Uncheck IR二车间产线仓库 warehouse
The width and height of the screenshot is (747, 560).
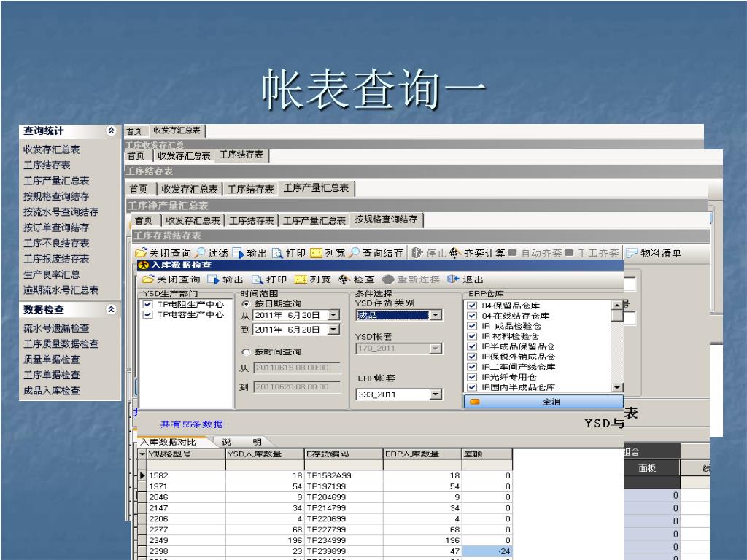click(x=472, y=367)
